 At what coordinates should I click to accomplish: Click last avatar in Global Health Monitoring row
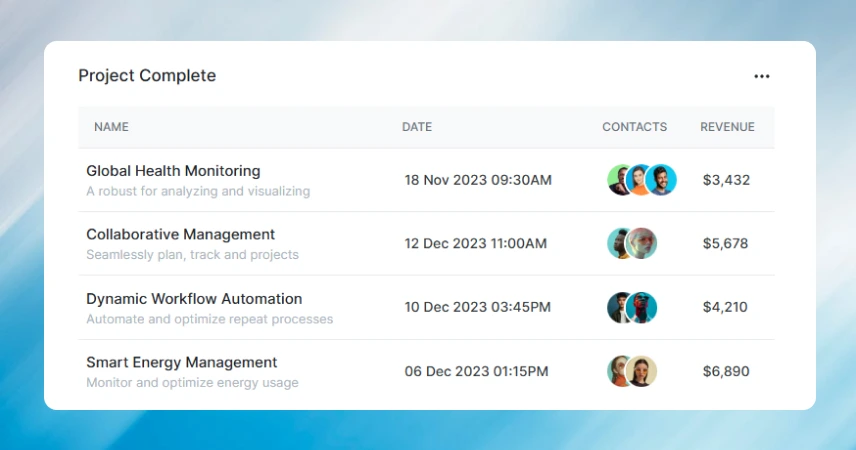pos(662,180)
